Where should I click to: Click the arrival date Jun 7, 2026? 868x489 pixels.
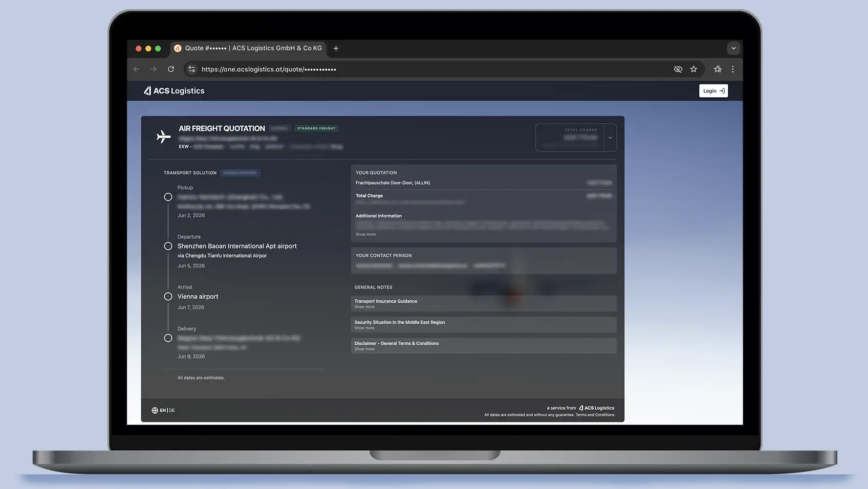point(191,308)
